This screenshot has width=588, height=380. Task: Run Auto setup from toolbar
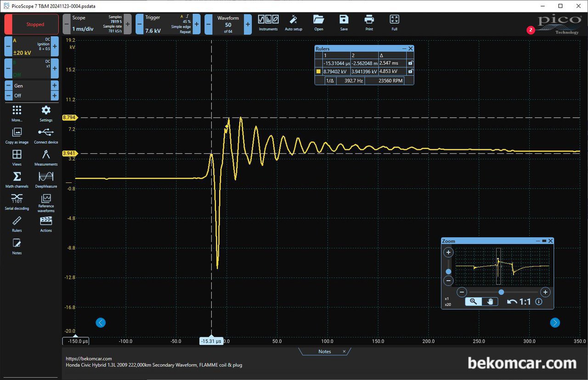294,23
